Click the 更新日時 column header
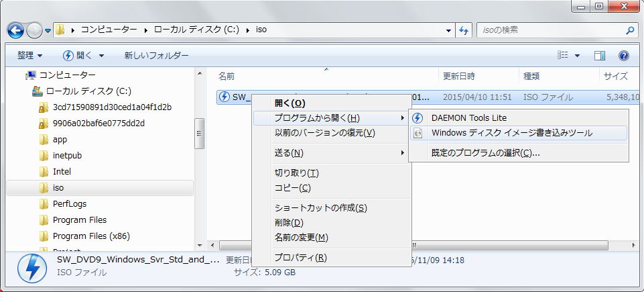644x292 pixels. pyautogui.click(x=459, y=76)
